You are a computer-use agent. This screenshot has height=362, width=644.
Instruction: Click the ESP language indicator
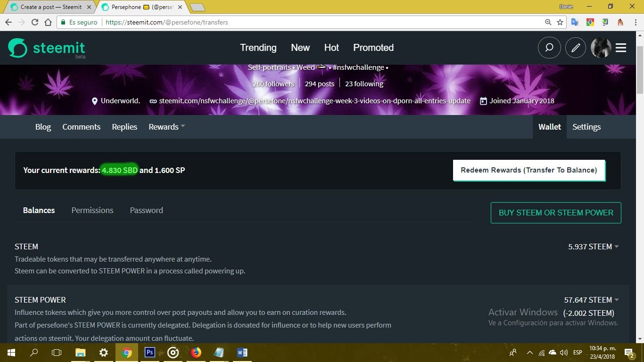(x=578, y=353)
